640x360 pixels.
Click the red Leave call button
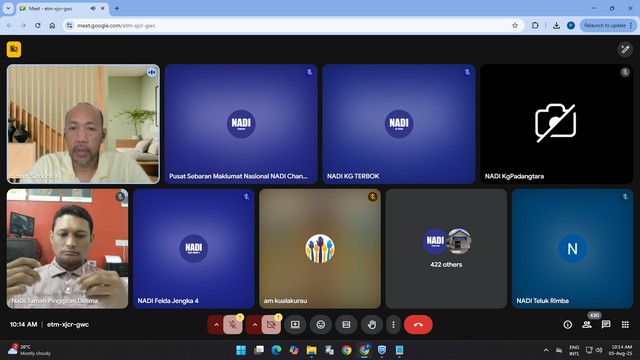point(418,325)
